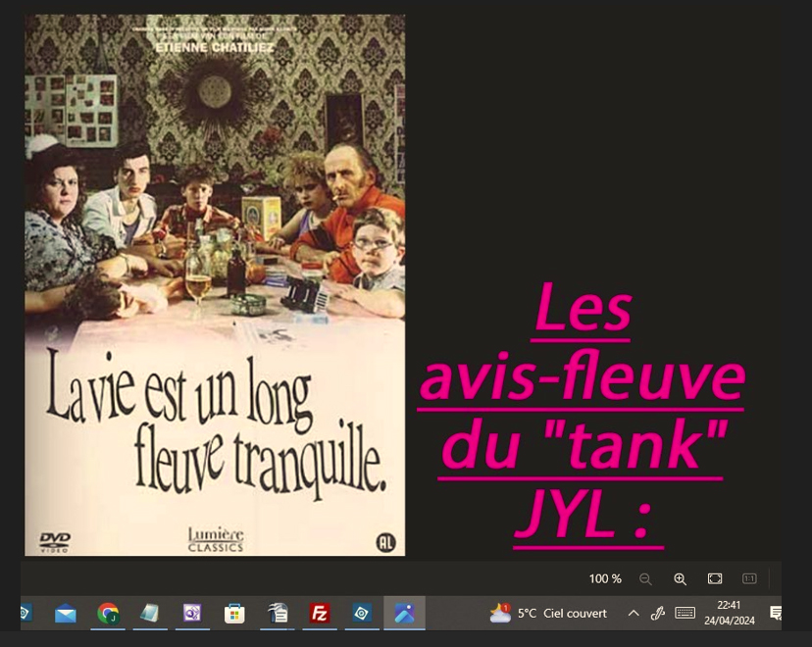The height and width of the screenshot is (647, 812).
Task: Open FileZilla from the taskbar
Action: point(320,614)
